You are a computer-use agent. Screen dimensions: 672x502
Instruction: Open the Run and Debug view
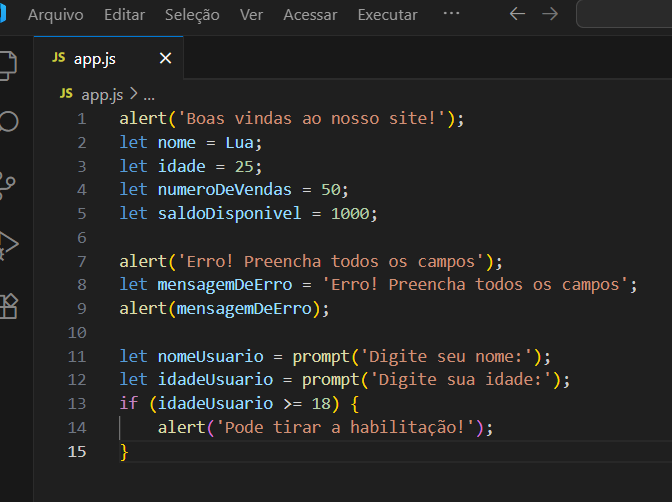click(9, 246)
